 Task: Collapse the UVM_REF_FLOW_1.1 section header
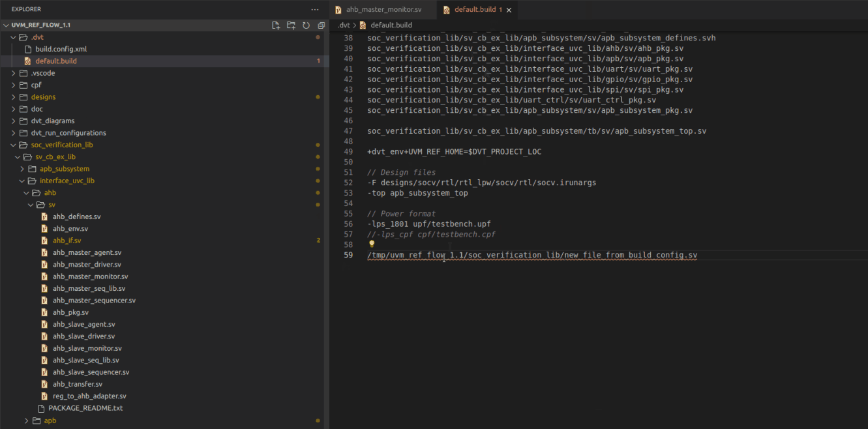tap(7, 24)
